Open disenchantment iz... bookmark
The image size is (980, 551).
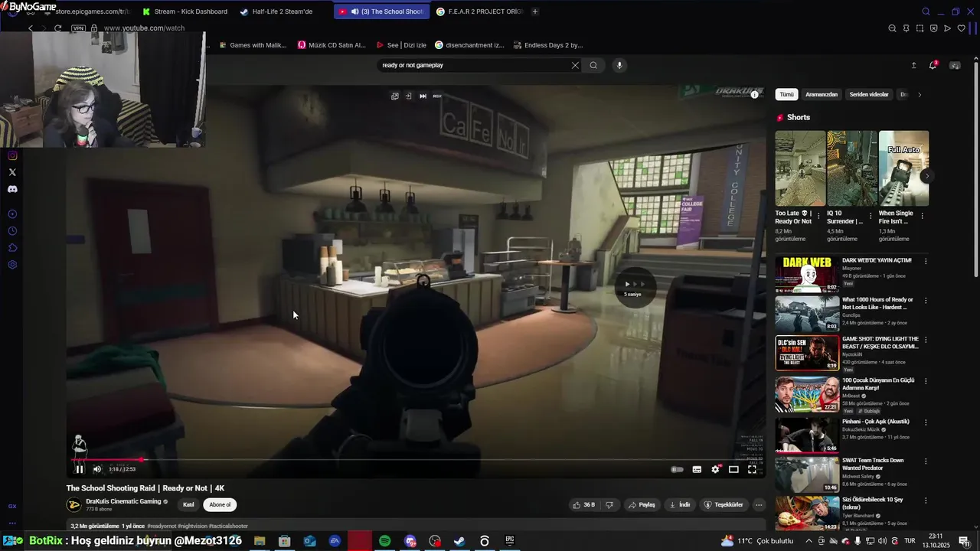pos(469,45)
